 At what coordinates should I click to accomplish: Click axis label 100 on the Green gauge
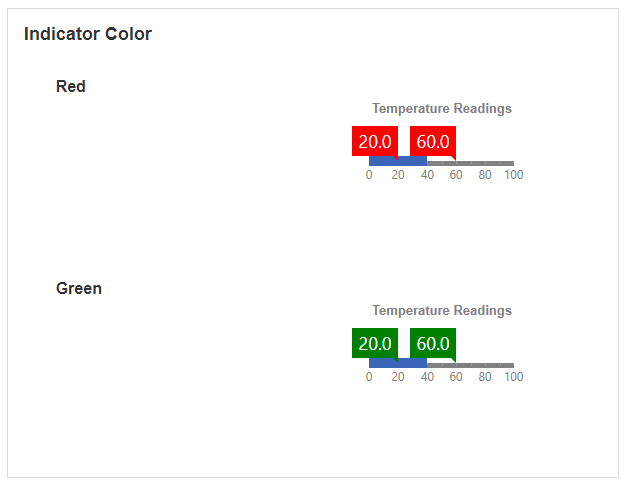pyautogui.click(x=513, y=377)
